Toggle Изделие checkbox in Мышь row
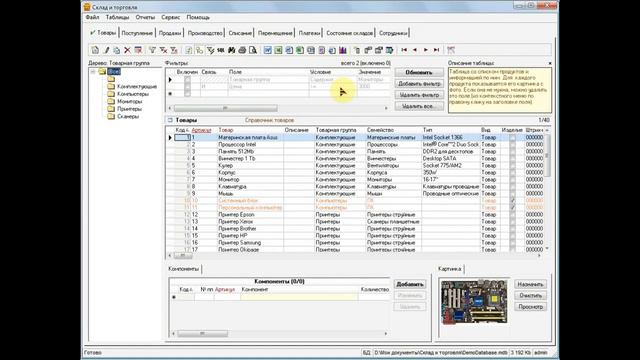Image resolution: width=640 pixels, height=360 pixels. [512, 193]
